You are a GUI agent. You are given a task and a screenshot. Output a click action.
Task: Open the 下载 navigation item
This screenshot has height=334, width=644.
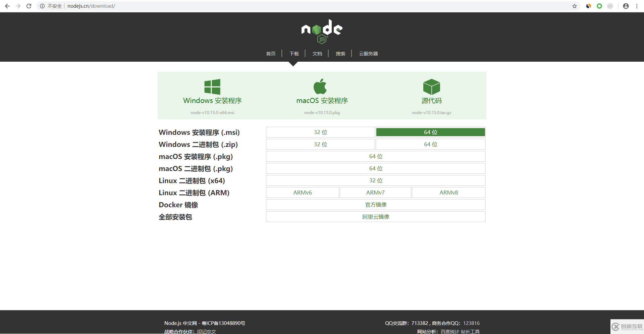[294, 54]
